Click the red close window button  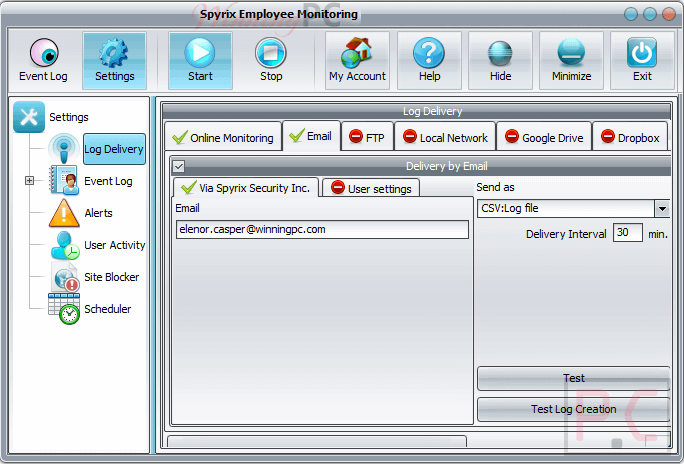[669, 14]
